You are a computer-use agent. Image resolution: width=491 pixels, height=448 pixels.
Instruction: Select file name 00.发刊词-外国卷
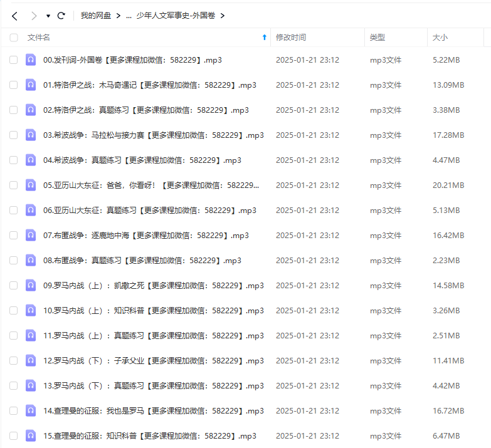(132, 60)
